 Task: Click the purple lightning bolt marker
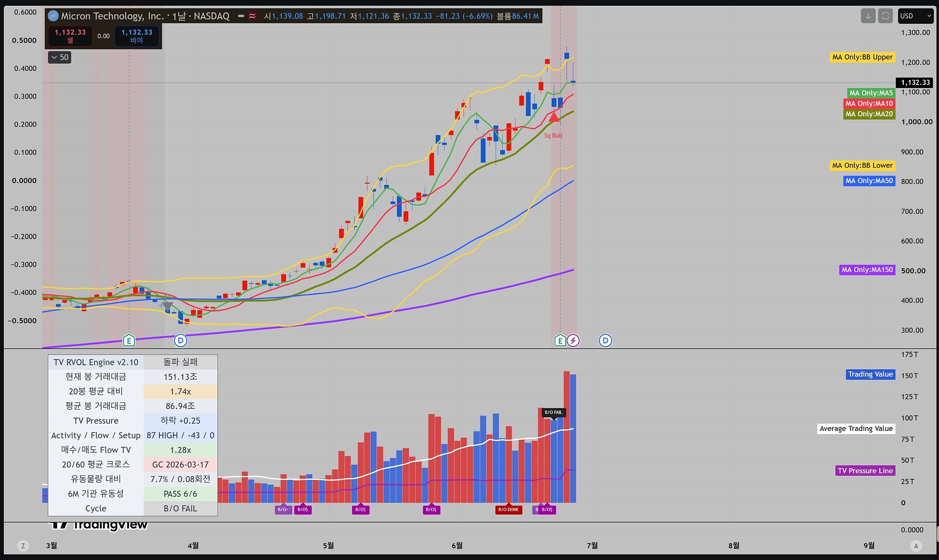[573, 340]
